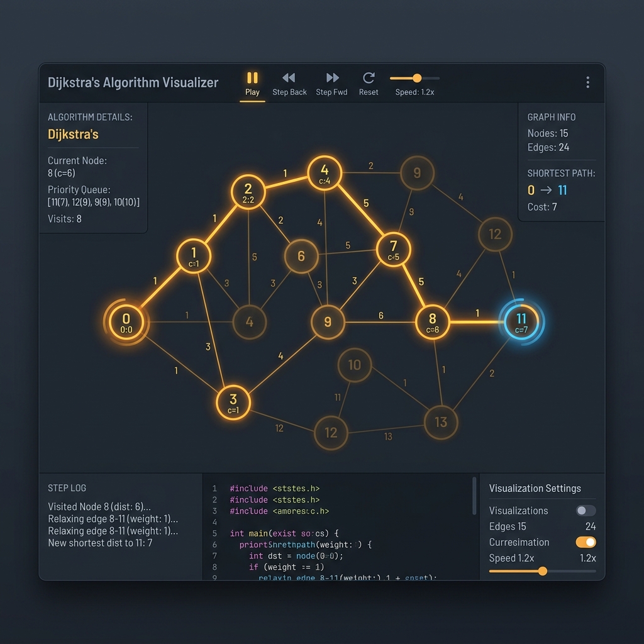Select highlighted node 4 with c:4

(x=325, y=173)
